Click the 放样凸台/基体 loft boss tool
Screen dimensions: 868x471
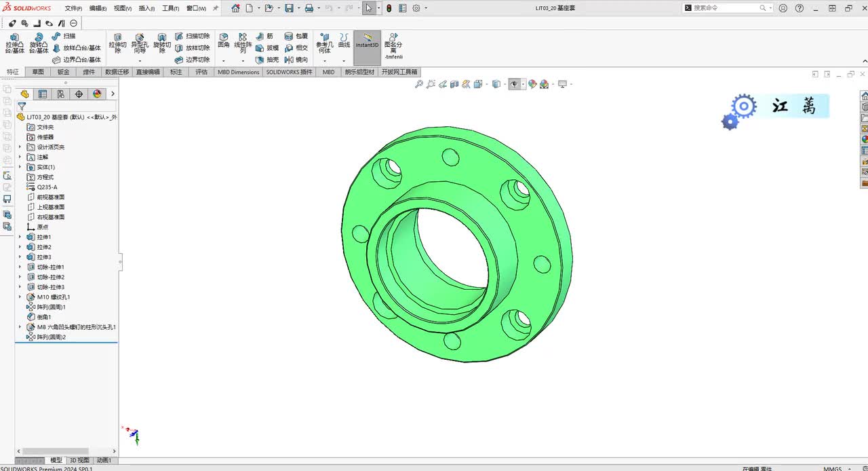point(76,48)
